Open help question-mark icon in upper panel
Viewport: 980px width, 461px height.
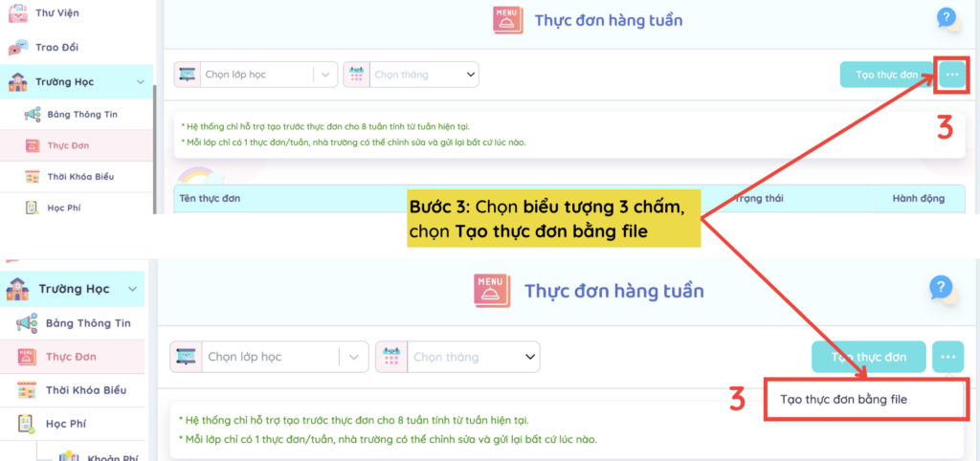coord(947,17)
